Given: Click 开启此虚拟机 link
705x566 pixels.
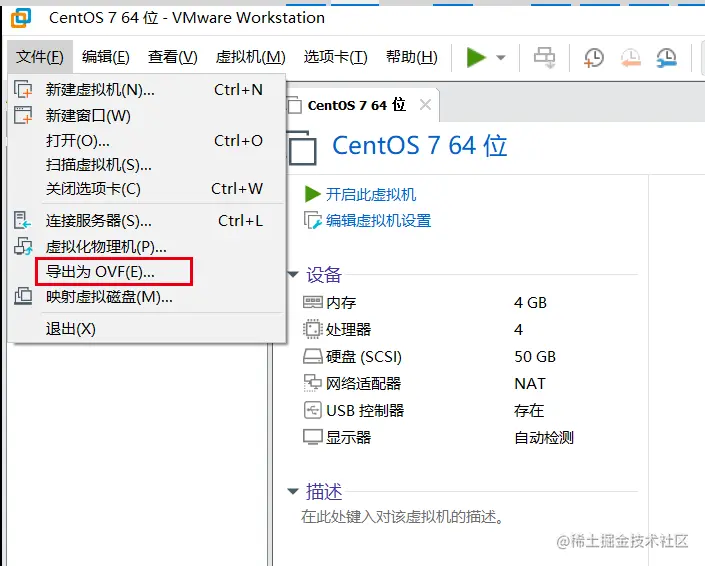Looking at the screenshot, I should (x=371, y=195).
